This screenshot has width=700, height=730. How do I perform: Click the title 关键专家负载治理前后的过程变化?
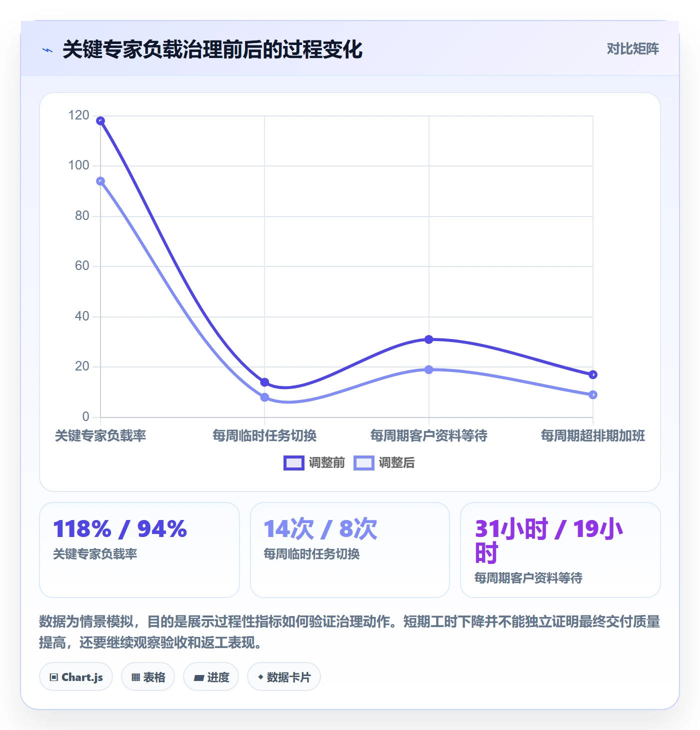point(212,49)
